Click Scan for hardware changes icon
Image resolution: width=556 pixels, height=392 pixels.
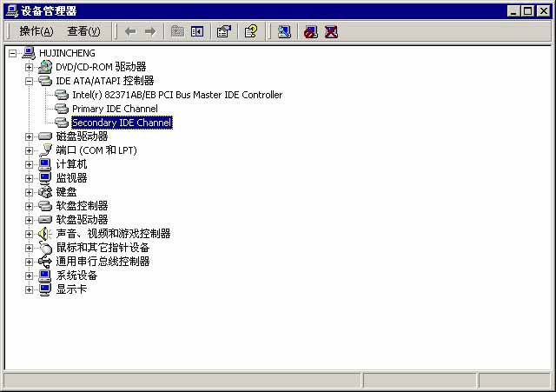coord(284,31)
